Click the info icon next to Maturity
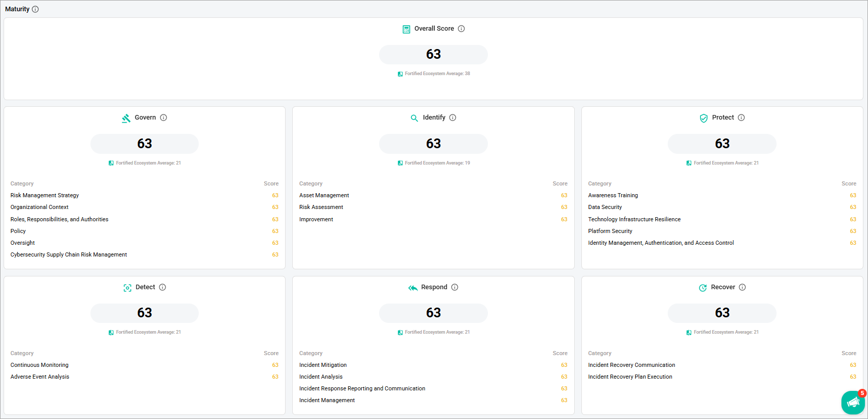 tap(35, 9)
